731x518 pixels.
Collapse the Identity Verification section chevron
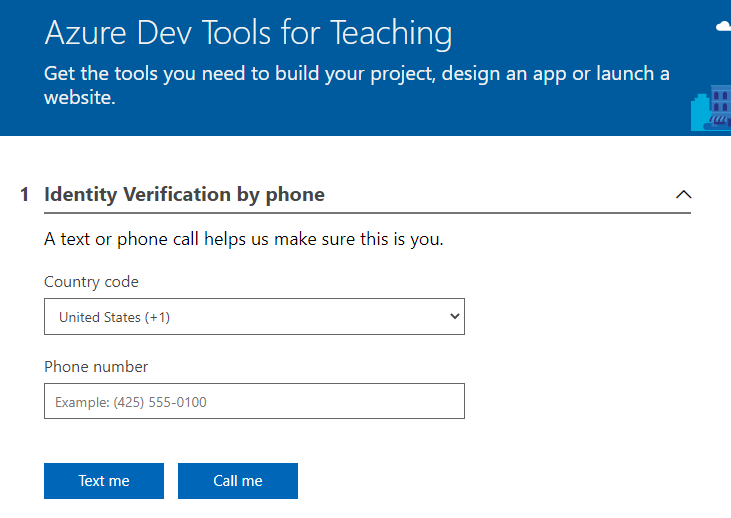pyautogui.click(x=683, y=194)
